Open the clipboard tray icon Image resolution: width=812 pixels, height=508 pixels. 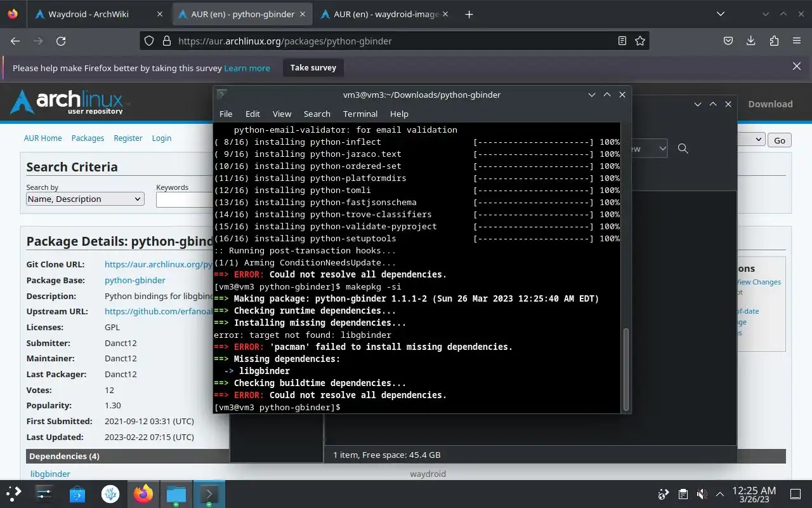click(x=683, y=494)
